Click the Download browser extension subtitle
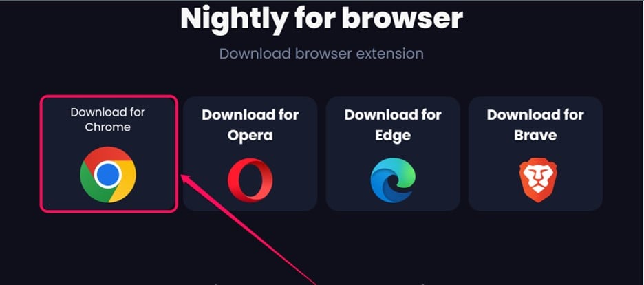 tap(321, 54)
